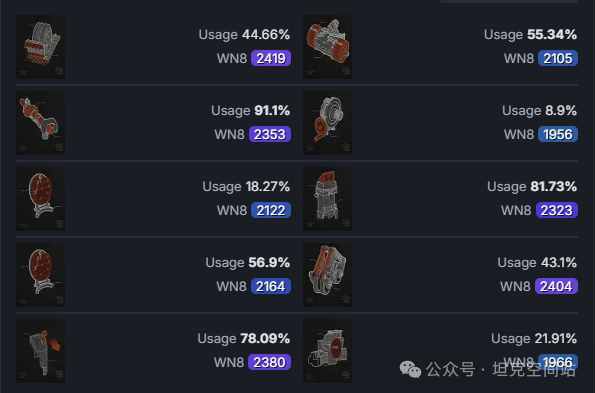Image resolution: width=595 pixels, height=393 pixels.
Task: Click the round optics icon at 56.9% usage
Action: (x=40, y=275)
